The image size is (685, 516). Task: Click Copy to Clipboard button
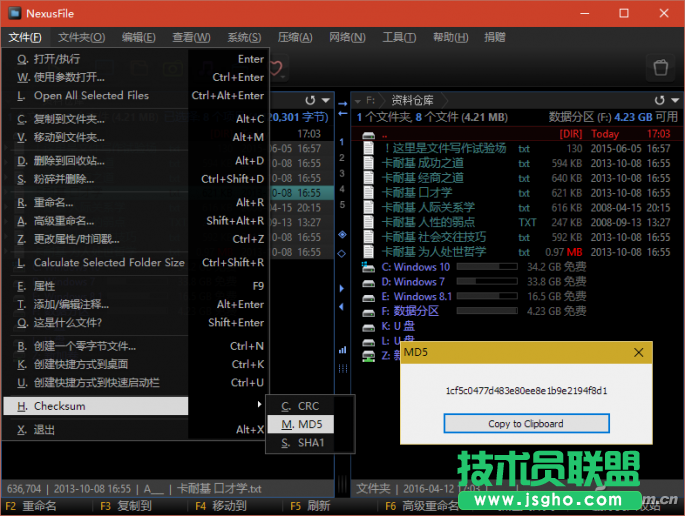tap(525, 423)
